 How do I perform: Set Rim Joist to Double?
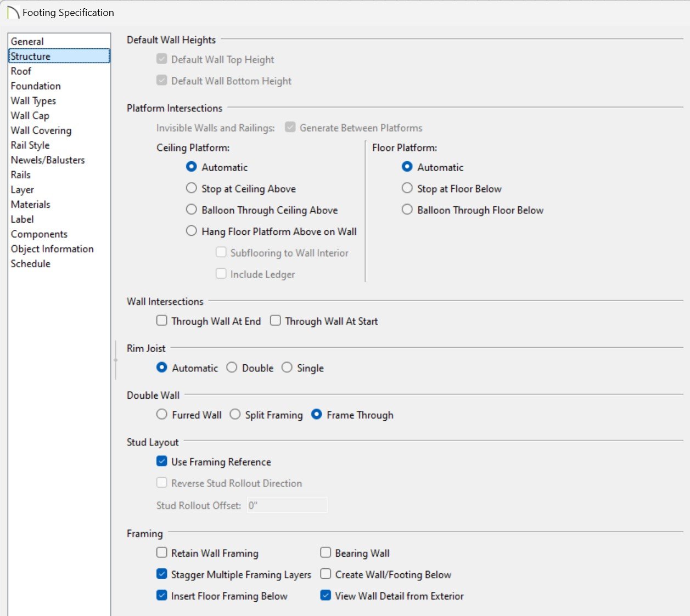click(x=232, y=368)
